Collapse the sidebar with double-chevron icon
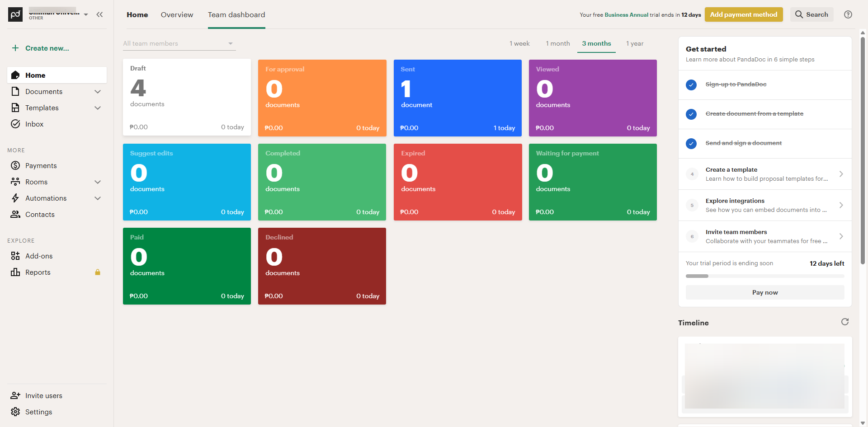Screen dimensions: 868x427 99,14
